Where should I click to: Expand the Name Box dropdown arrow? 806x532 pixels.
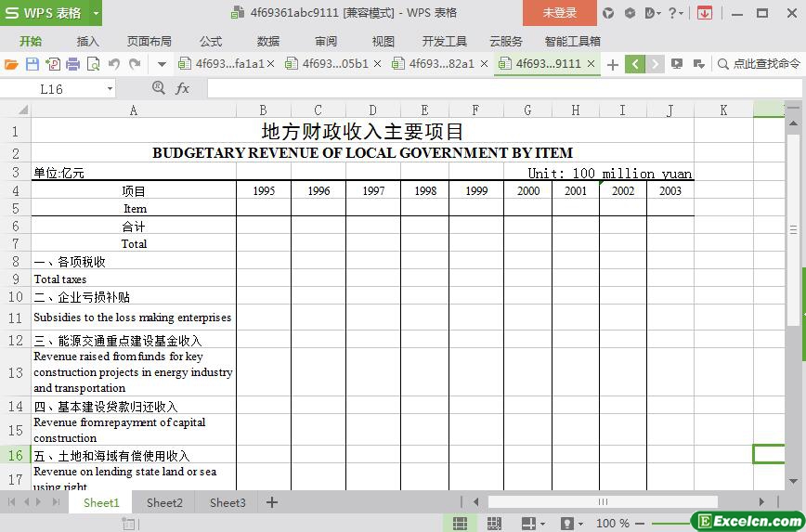(110, 89)
